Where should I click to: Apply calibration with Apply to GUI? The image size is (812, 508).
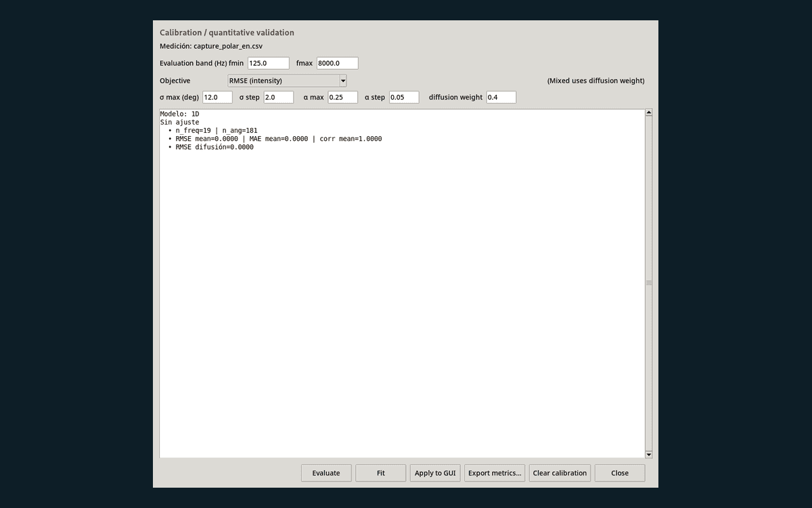435,473
